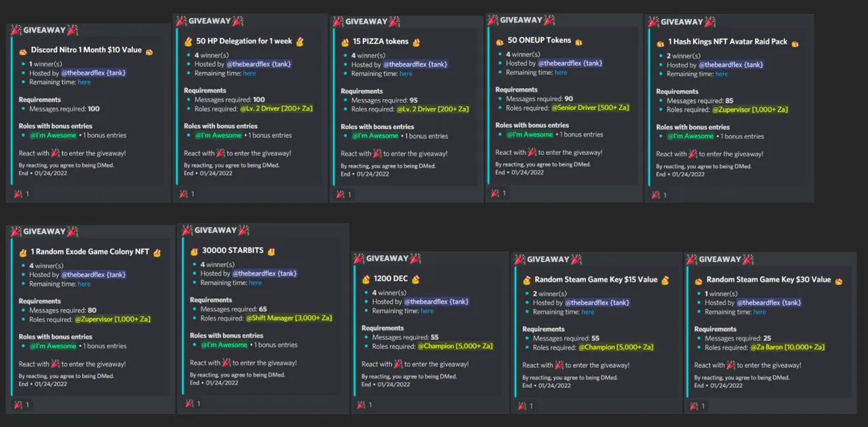Click @I'm Awesome bonus role in Exode Colony NFT card
Screen dimensions: 868x427
[x=52, y=346]
